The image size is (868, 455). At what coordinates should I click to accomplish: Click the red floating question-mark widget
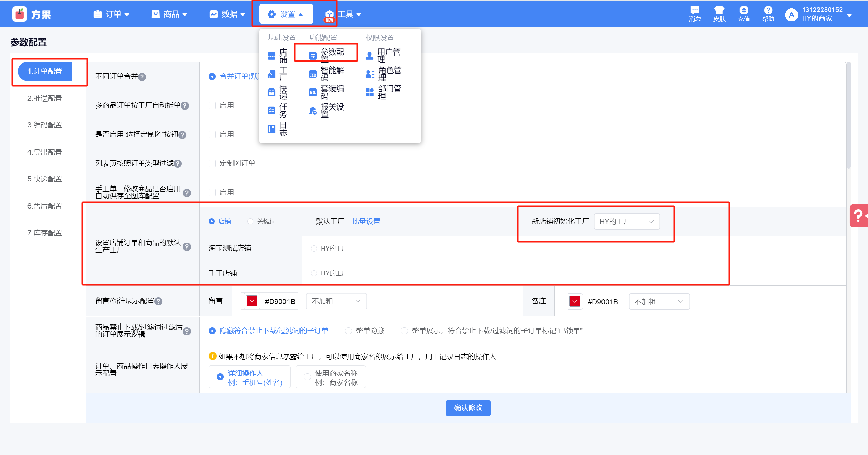pos(859,216)
